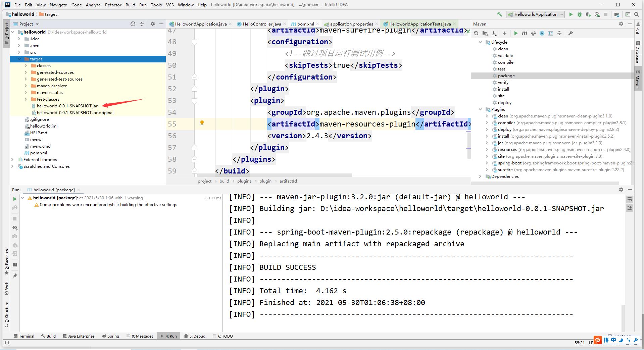Hide the Project tool window
The width and height of the screenshot is (644, 350).
(x=161, y=24)
